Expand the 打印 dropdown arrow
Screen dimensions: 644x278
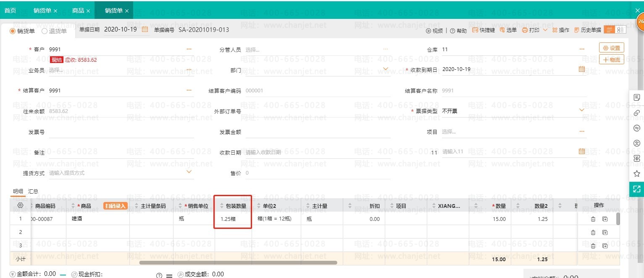click(x=545, y=30)
